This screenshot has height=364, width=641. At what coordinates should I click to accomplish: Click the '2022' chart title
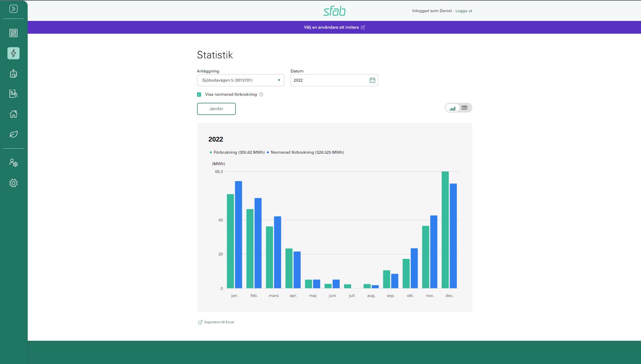point(216,139)
